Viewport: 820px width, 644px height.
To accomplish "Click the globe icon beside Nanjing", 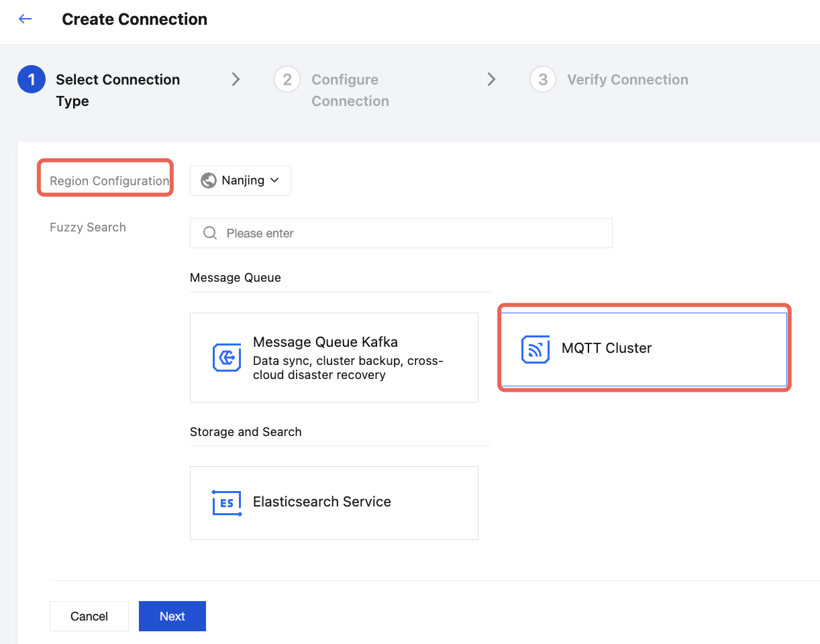I will (209, 180).
